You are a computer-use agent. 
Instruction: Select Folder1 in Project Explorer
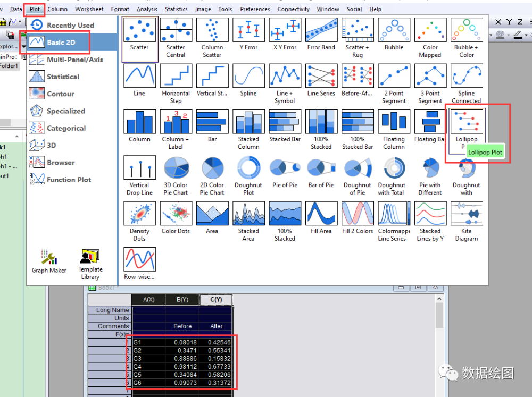9,66
